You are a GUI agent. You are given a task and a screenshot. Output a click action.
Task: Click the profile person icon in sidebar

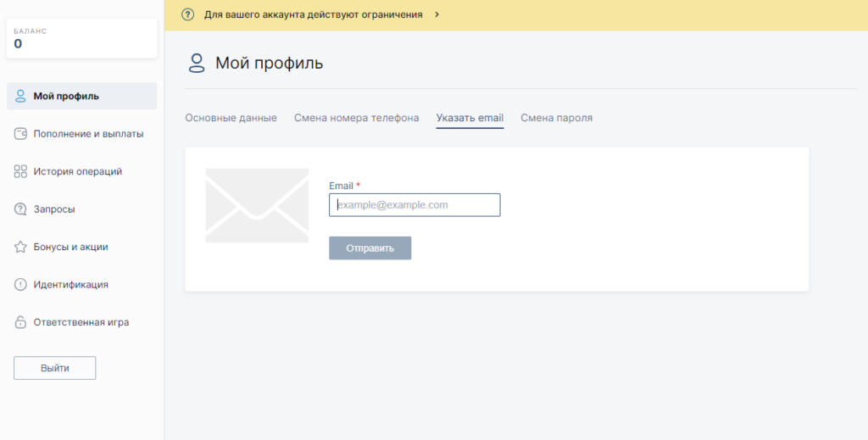(20, 96)
